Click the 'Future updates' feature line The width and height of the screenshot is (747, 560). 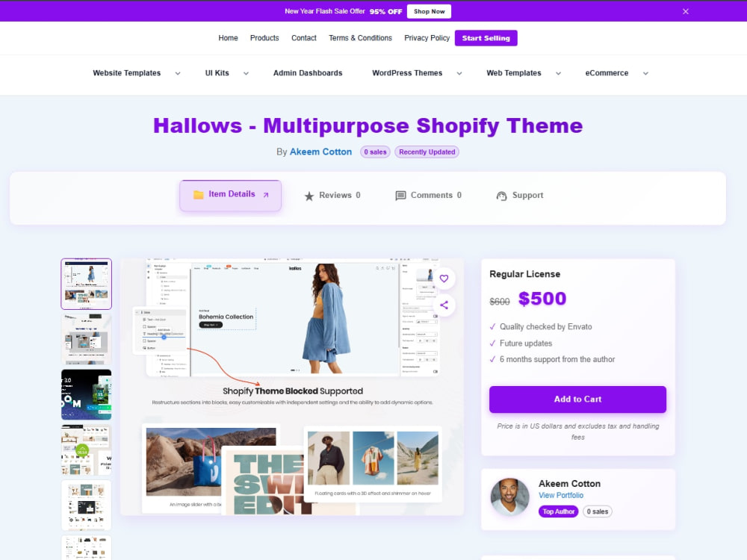pyautogui.click(x=525, y=343)
